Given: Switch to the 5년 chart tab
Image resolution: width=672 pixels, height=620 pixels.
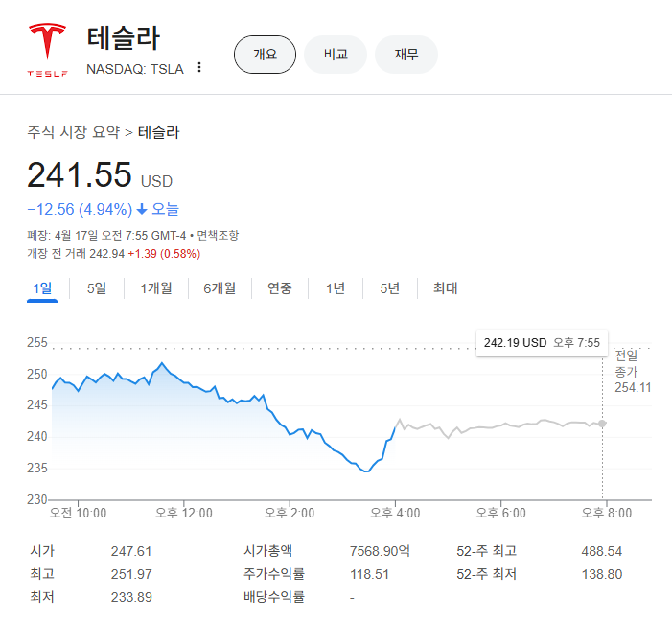Looking at the screenshot, I should (x=389, y=288).
